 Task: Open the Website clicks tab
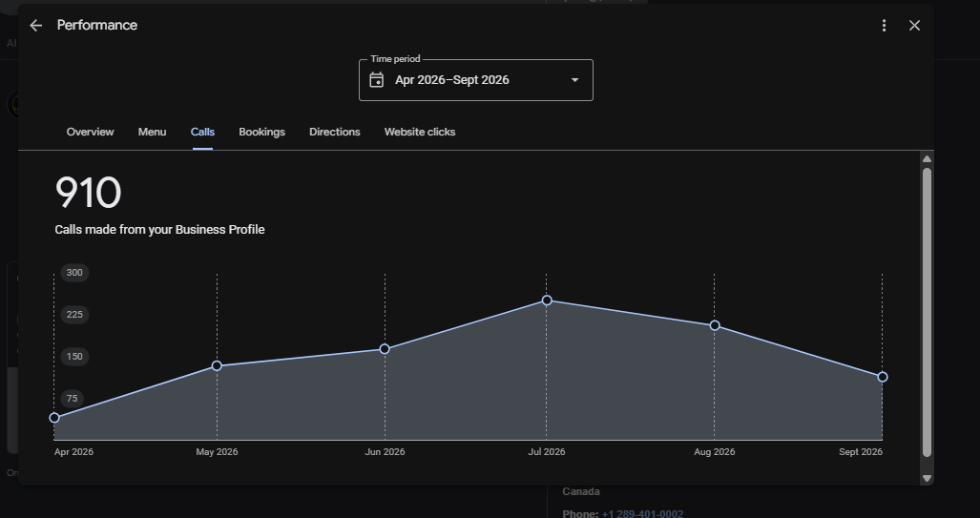tap(419, 132)
